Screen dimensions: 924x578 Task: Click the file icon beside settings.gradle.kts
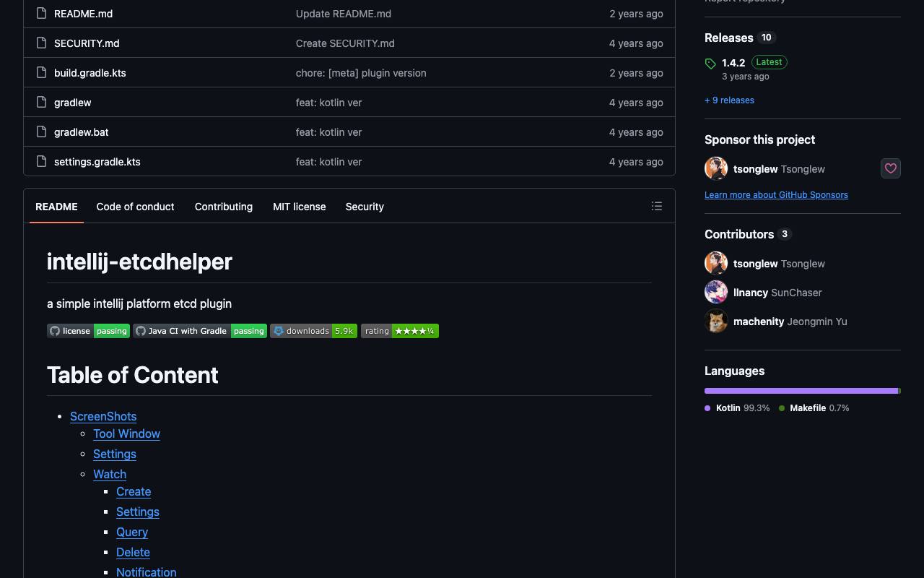click(x=42, y=161)
